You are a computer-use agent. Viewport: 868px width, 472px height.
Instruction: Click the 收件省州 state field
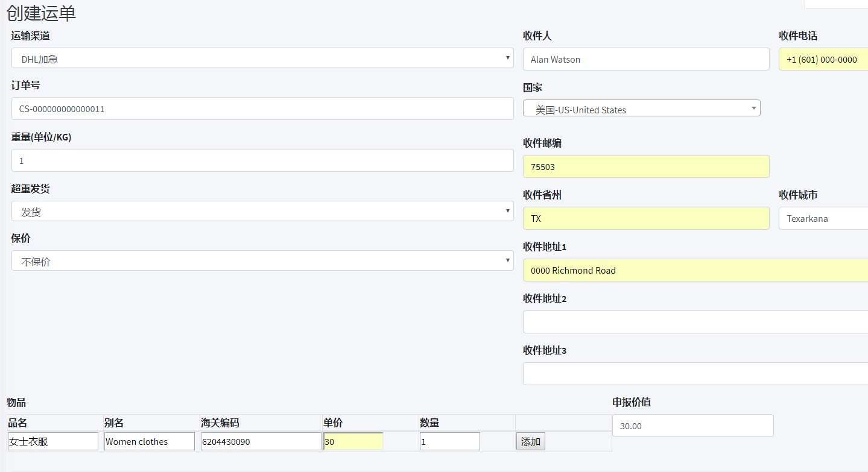645,219
